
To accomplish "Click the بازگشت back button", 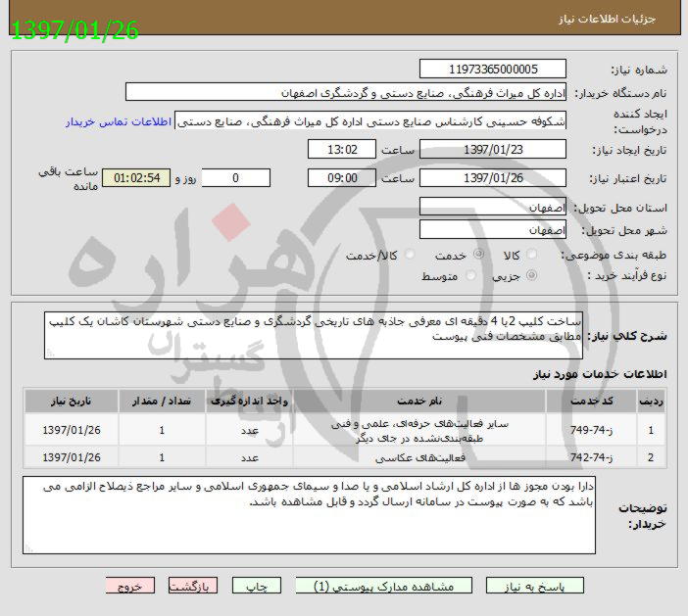I will pos(193,587).
